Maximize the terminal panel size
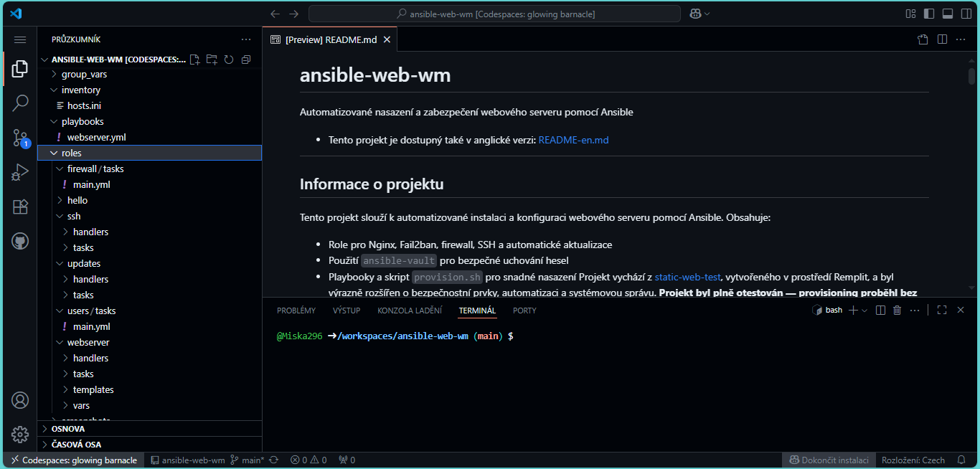 (x=942, y=310)
